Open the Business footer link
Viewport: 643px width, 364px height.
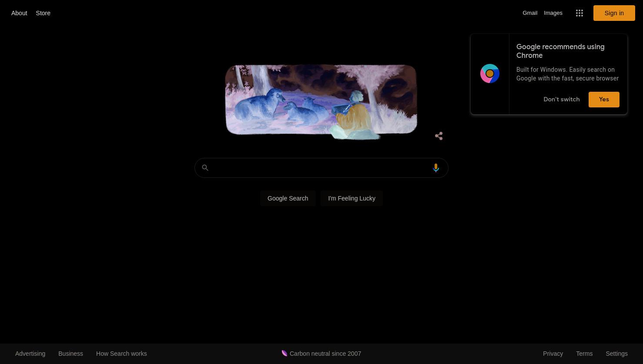coord(70,354)
